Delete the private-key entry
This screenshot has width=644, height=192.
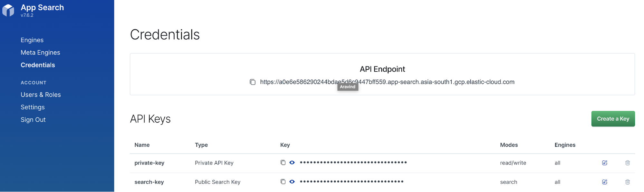(627, 163)
